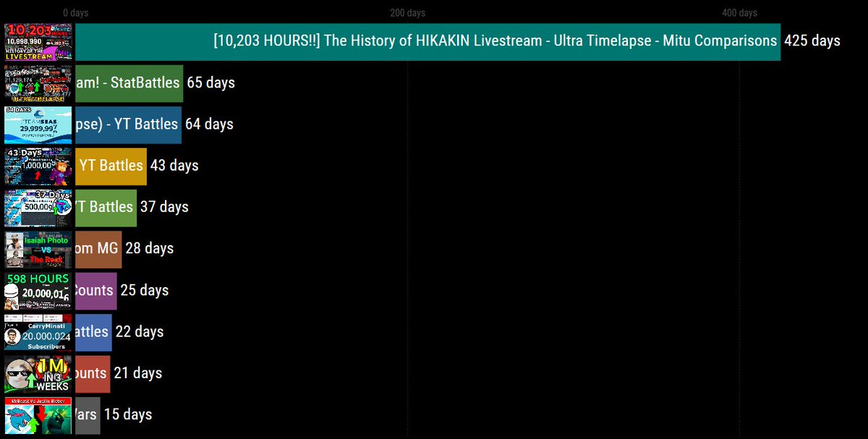Viewport: 868px width, 439px height.
Task: Select the TeamSeas 29,999,997 thumbnail
Action: click(x=38, y=124)
